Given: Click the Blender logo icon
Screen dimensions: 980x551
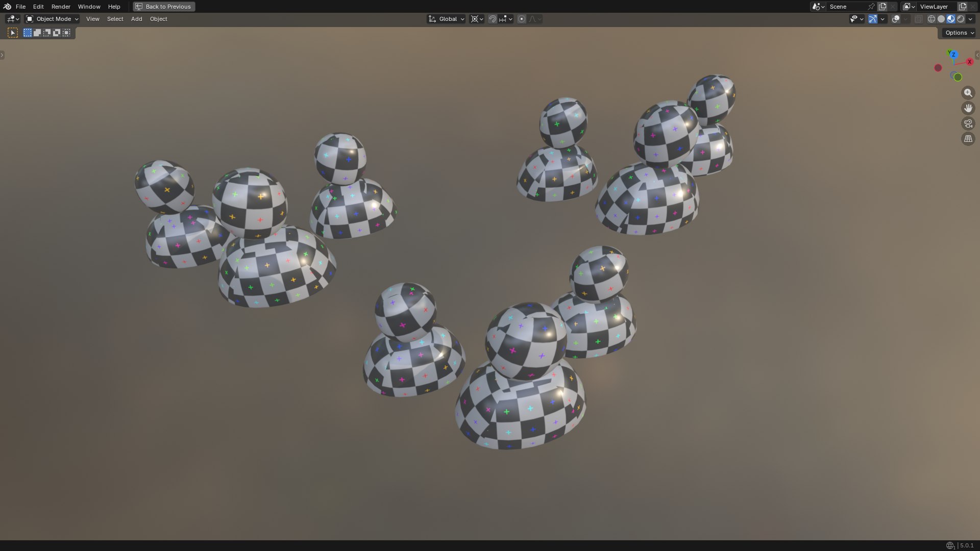Looking at the screenshot, I should point(7,7).
